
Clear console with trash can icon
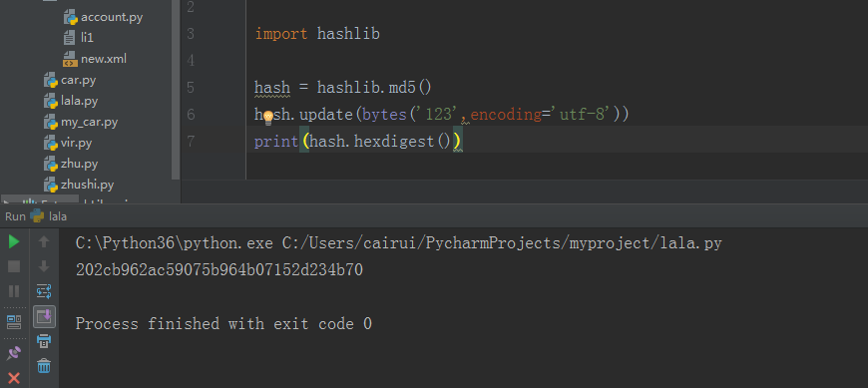(x=44, y=366)
